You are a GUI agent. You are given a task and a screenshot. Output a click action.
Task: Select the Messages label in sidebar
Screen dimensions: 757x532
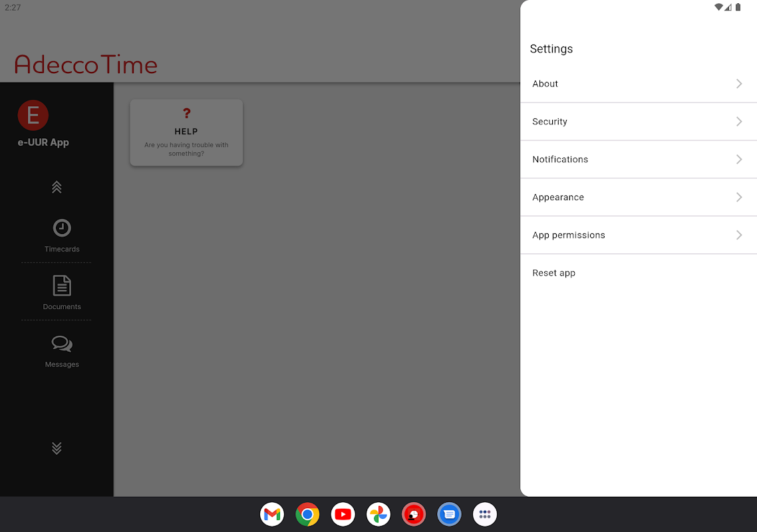(62, 364)
